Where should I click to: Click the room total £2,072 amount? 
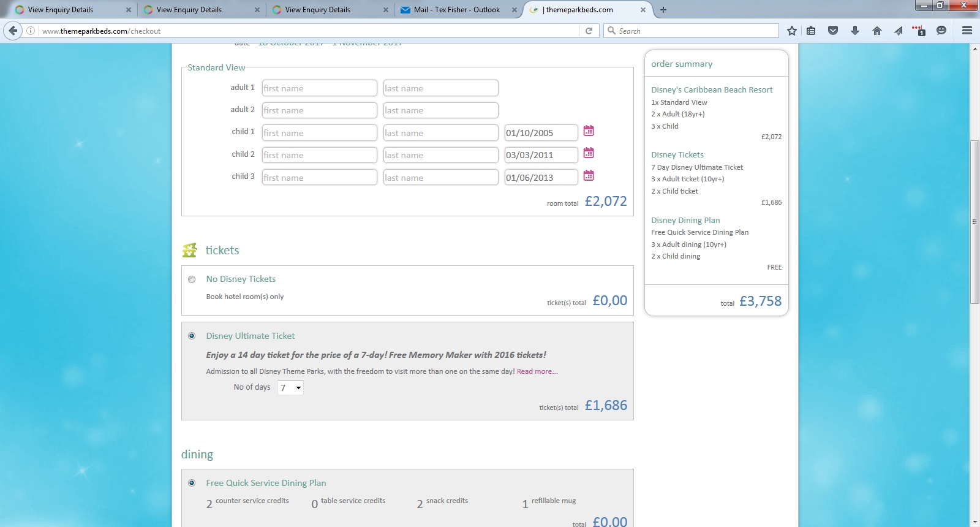coord(606,201)
